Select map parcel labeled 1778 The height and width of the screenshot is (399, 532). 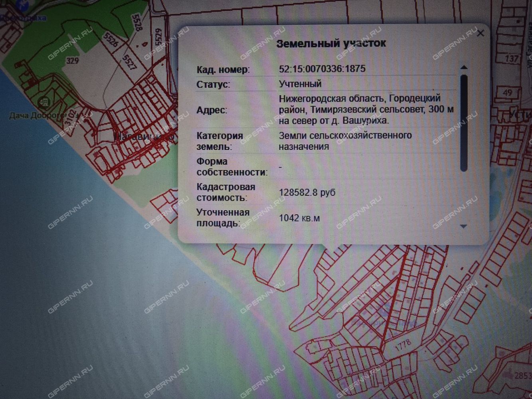pyautogui.click(x=403, y=343)
